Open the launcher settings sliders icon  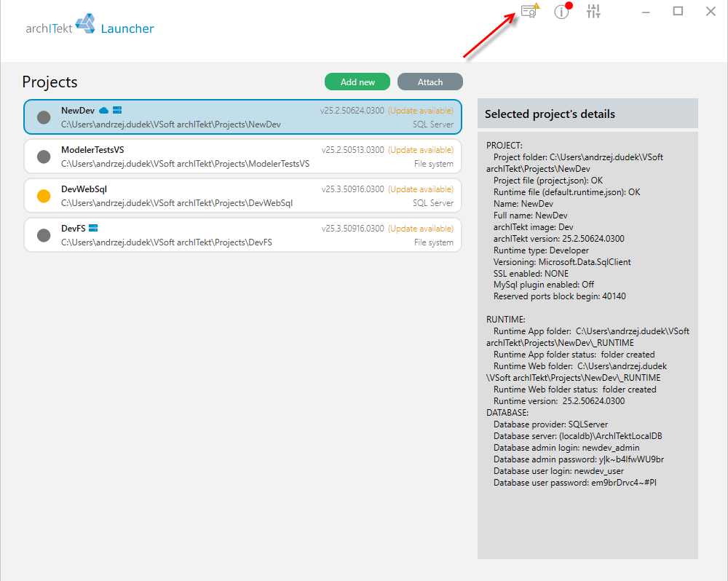pyautogui.click(x=593, y=11)
